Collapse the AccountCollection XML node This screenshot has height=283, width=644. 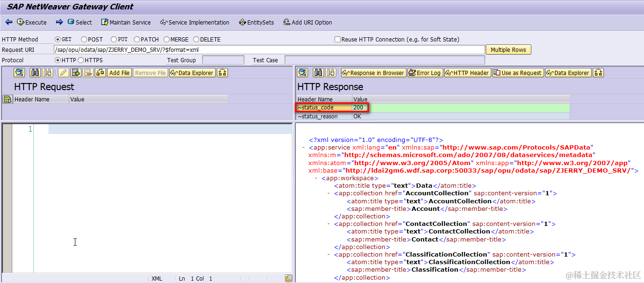(329, 193)
